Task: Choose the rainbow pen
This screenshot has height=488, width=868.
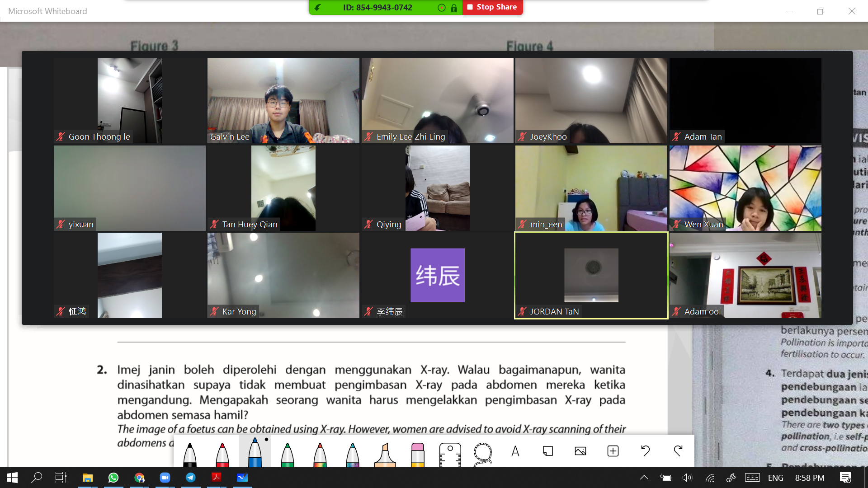Action: tap(320, 453)
